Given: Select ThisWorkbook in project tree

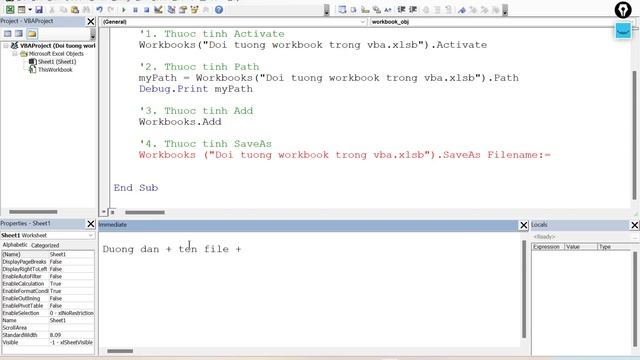Looking at the screenshot, I should tap(55, 70).
